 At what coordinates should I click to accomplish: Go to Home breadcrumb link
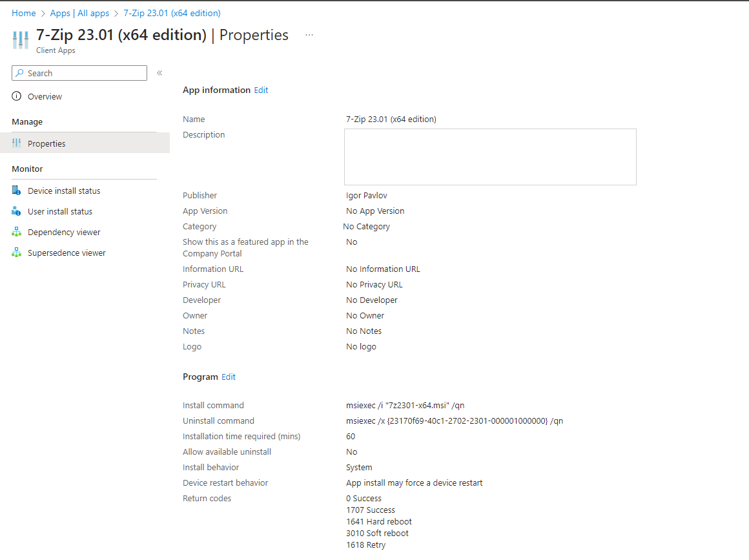[24, 13]
